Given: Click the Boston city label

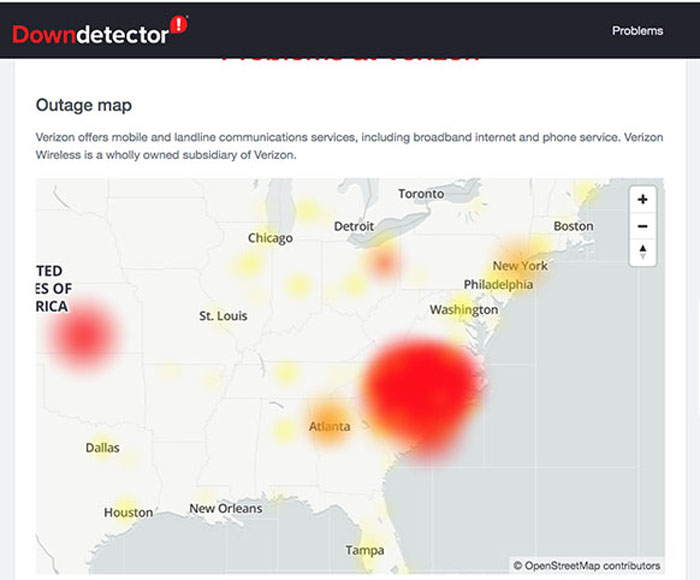Looking at the screenshot, I should point(573,226).
